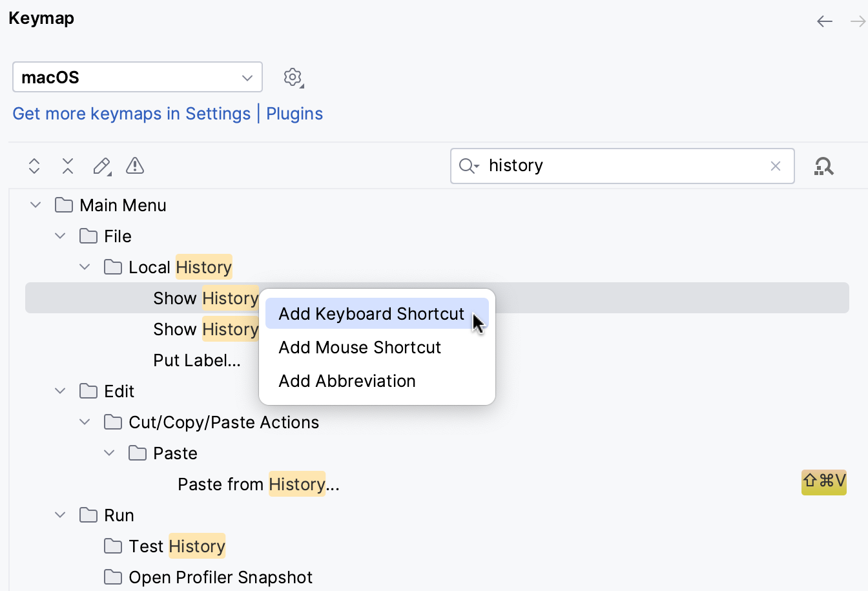Click the folder icon next to Main Menu
Screen dimensions: 868x591
pyautogui.click(x=63, y=205)
